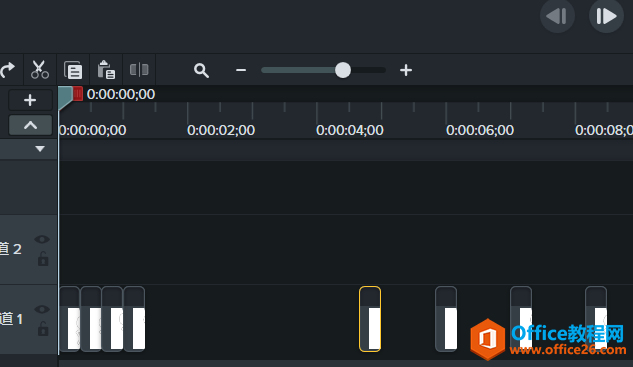Zoom in timeline with plus button
This screenshot has width=633, height=367.
406,70
